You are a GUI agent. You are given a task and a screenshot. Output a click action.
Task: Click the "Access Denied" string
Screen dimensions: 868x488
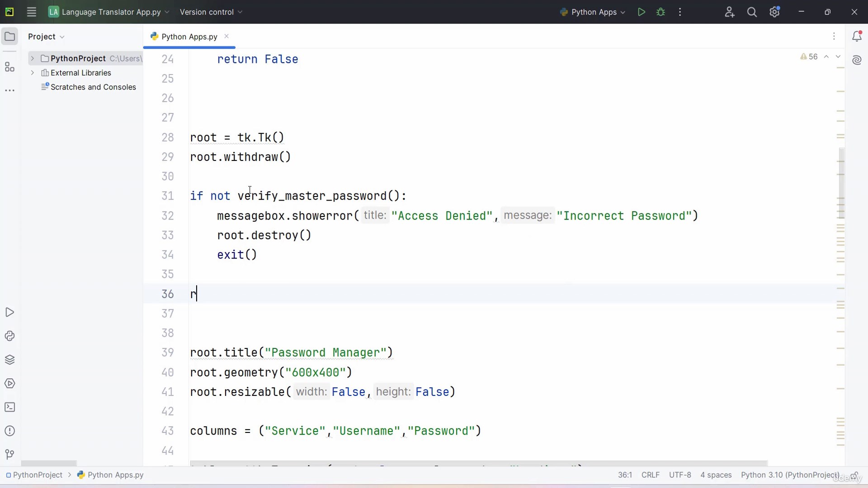442,216
